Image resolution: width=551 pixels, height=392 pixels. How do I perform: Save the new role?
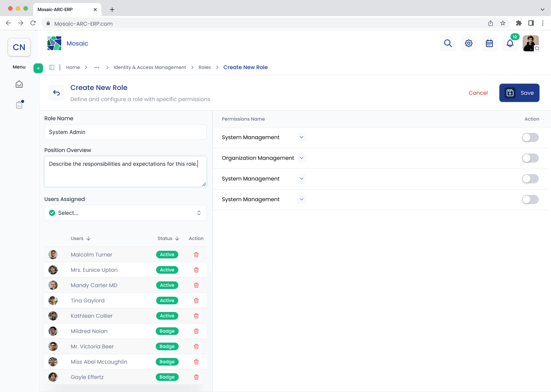[x=519, y=93]
